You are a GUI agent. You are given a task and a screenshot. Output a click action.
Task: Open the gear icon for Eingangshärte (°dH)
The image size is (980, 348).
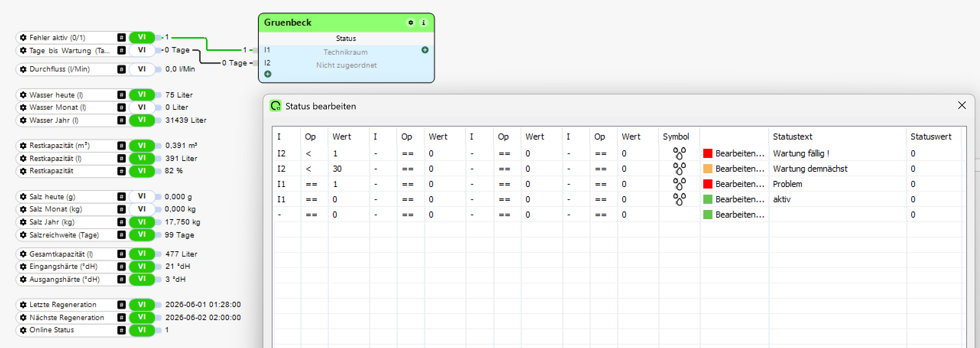(x=23, y=267)
